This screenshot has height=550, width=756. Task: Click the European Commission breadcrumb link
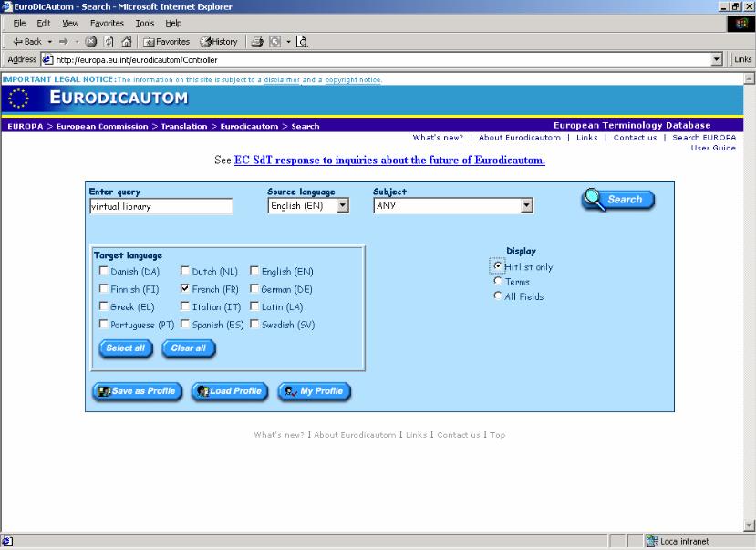point(102,126)
